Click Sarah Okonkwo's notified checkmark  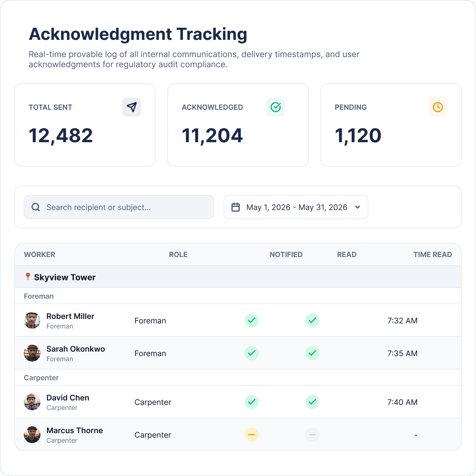tap(252, 353)
